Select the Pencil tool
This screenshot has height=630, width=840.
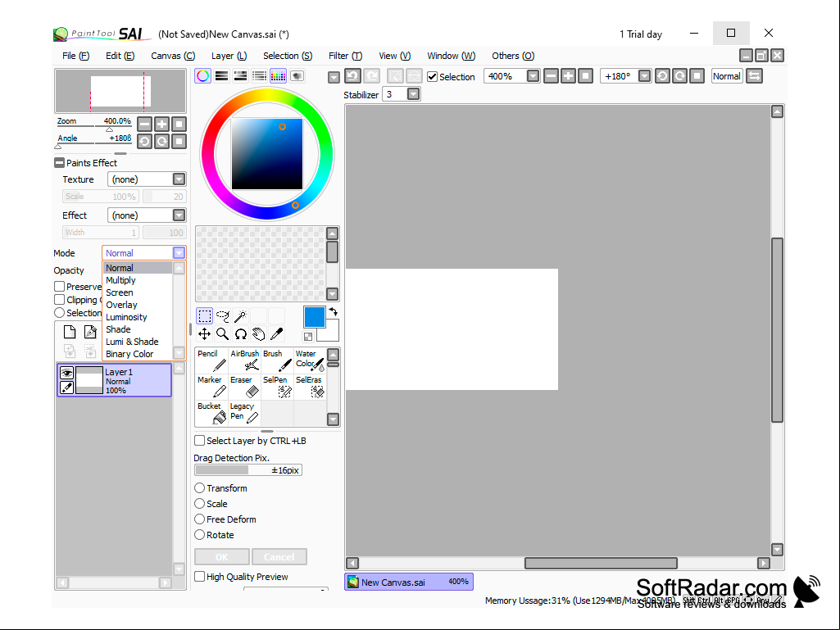tap(211, 360)
